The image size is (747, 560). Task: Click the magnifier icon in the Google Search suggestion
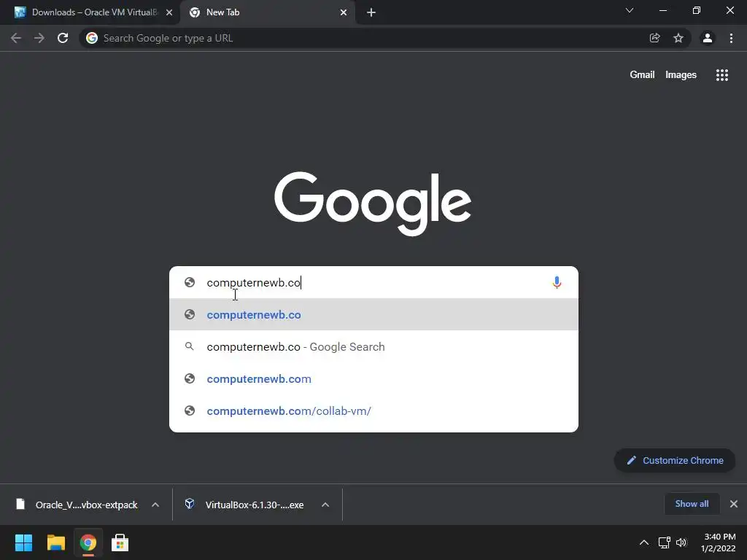[190, 346]
